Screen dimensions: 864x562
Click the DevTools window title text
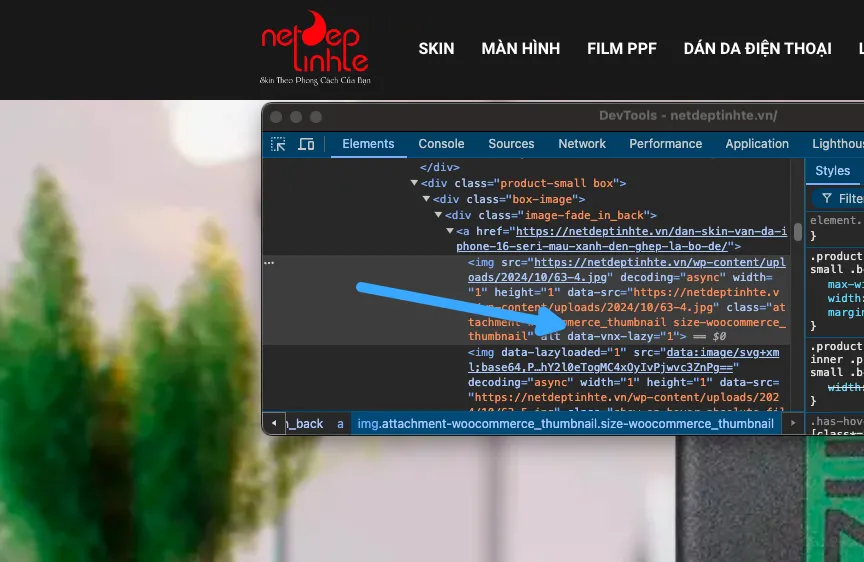point(688,116)
